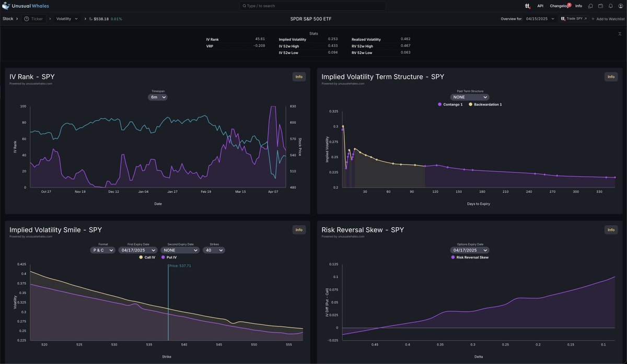Toggle Backwardation 1 legend series
Viewport: 627px width, 364px height.
485,104
